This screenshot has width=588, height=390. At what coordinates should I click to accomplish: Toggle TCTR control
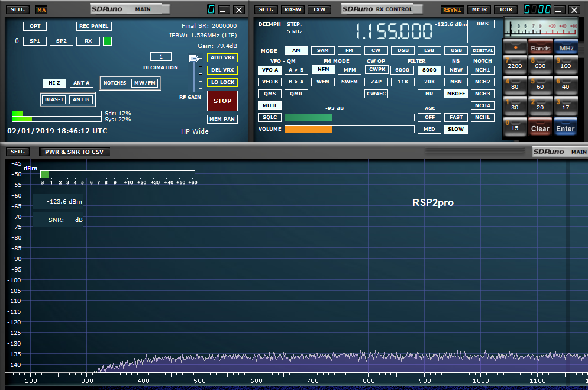(506, 9)
